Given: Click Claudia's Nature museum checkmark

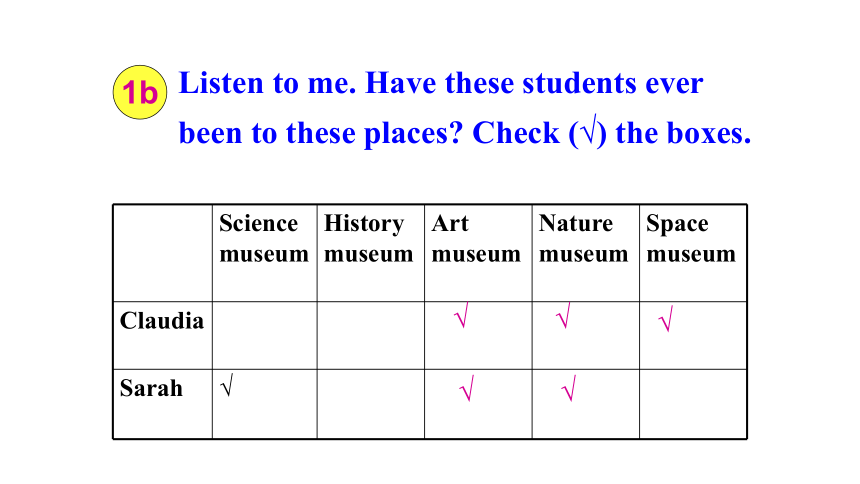Looking at the screenshot, I should (x=563, y=316).
